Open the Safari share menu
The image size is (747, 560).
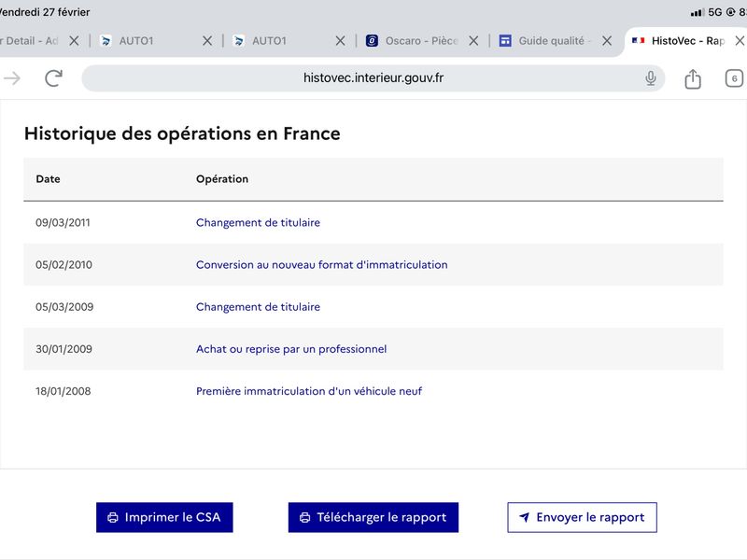click(693, 79)
